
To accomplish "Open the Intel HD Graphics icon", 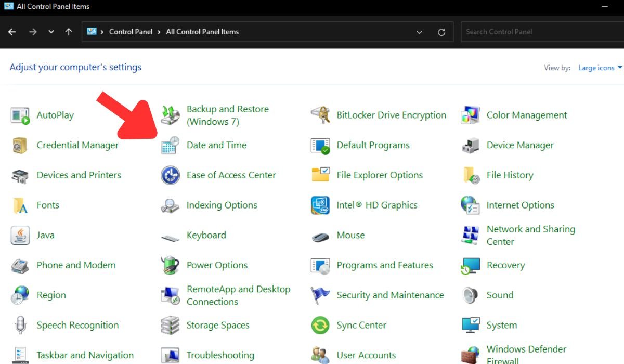I will point(320,205).
